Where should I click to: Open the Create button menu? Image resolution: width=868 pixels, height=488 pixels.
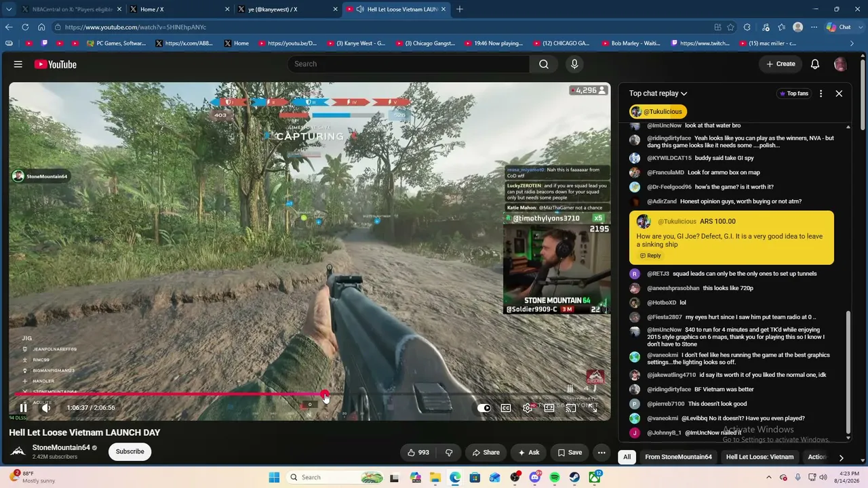(x=781, y=64)
